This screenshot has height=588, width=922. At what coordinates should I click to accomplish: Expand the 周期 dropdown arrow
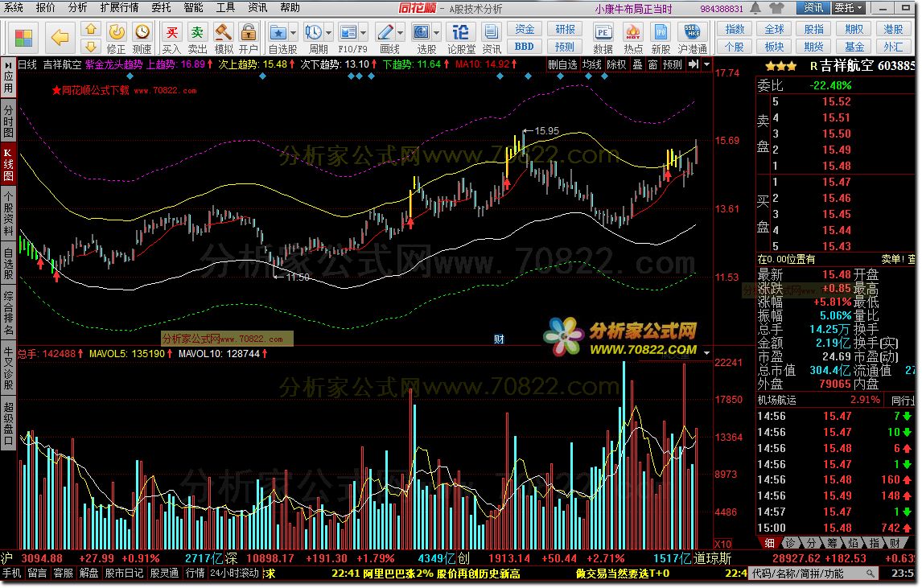pyautogui.click(x=329, y=32)
